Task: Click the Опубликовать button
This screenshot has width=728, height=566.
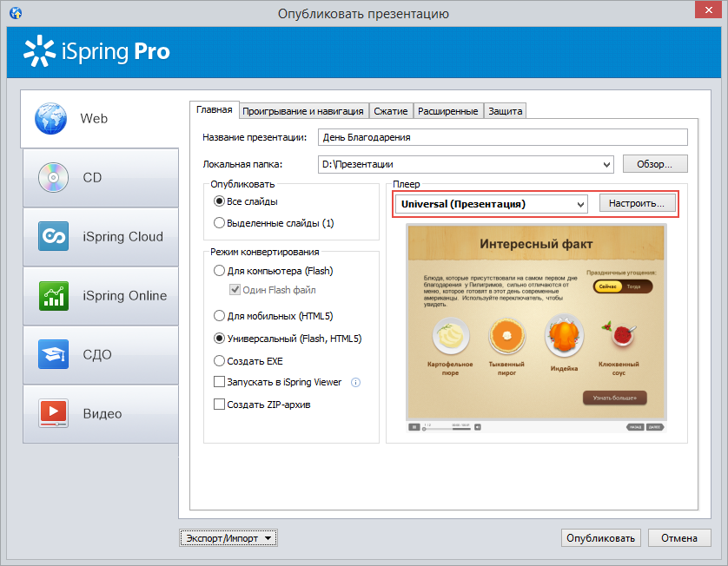Action: coord(601,538)
